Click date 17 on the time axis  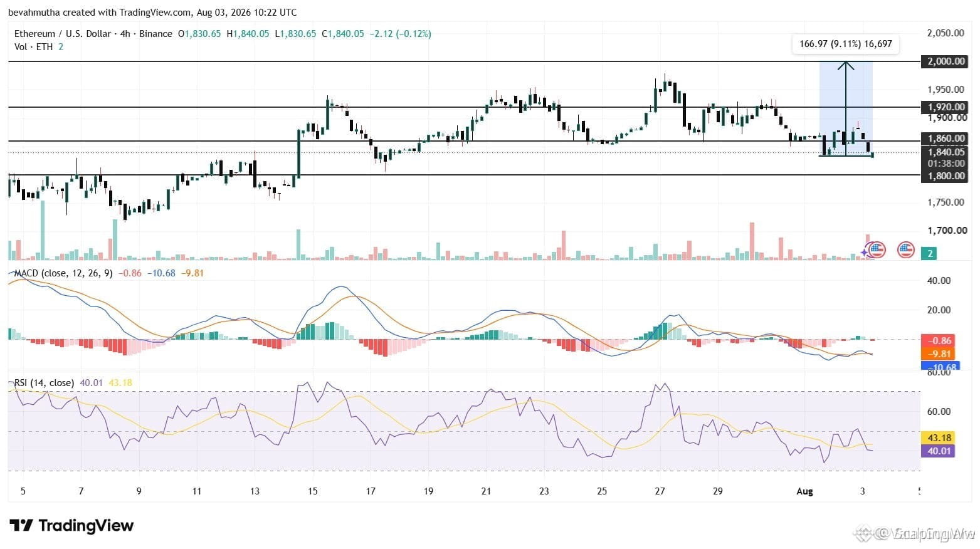tap(371, 491)
